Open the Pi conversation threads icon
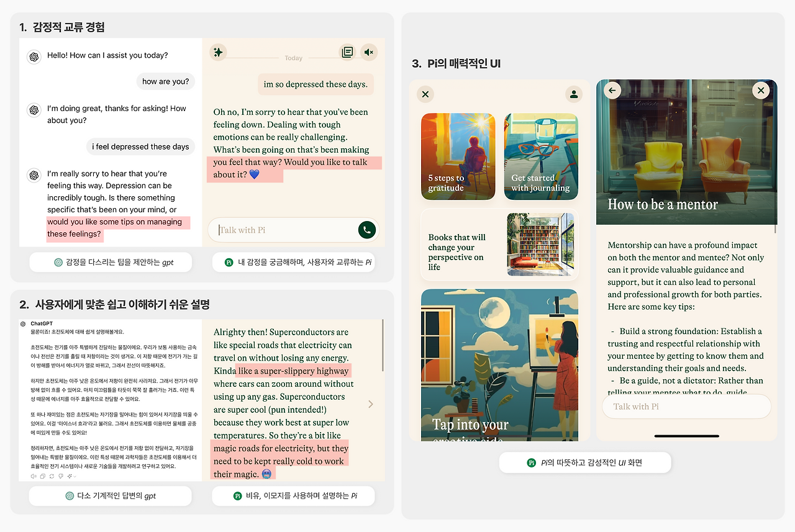The image size is (795, 532). pos(347,52)
